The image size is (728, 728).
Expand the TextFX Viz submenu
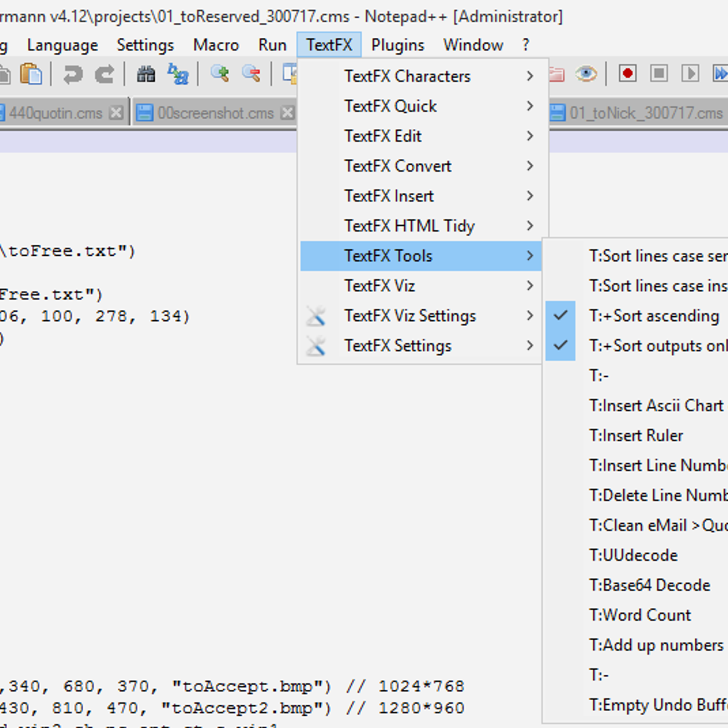tap(420, 286)
